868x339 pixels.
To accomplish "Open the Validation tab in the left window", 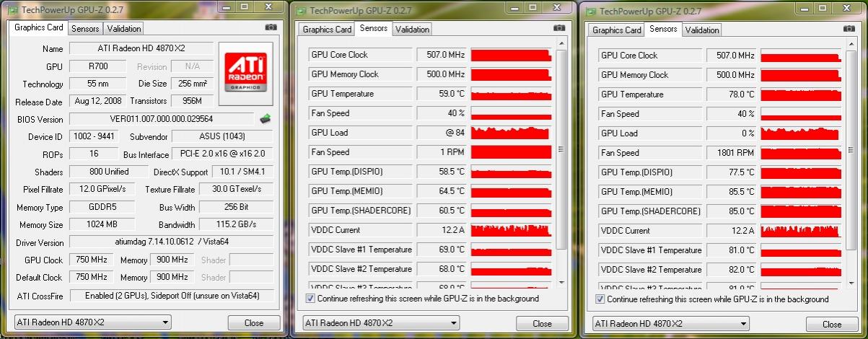I will (x=124, y=29).
